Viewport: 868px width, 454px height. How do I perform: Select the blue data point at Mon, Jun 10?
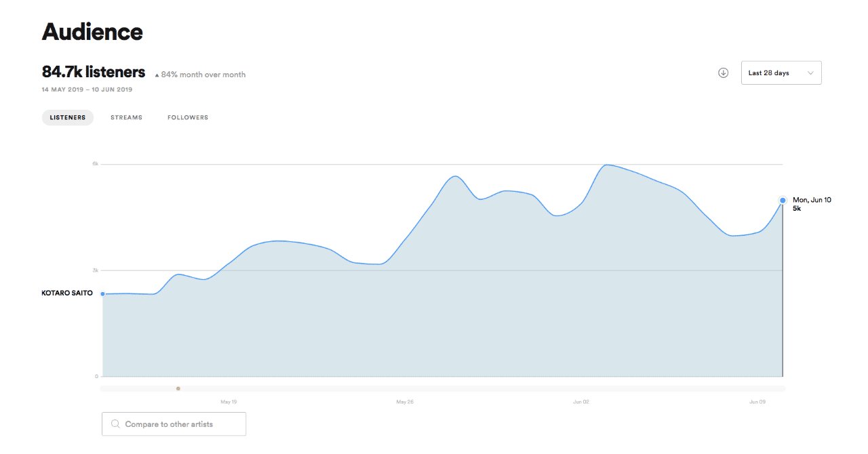[783, 200]
